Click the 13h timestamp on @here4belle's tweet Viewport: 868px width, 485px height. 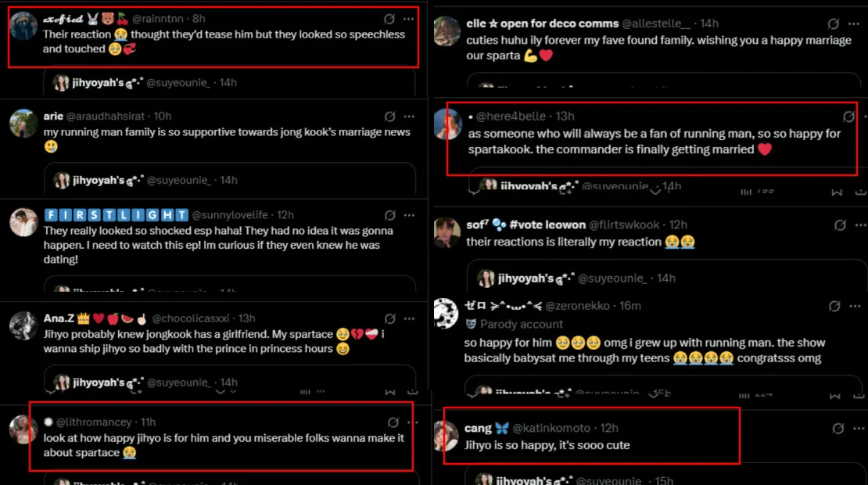click(565, 117)
